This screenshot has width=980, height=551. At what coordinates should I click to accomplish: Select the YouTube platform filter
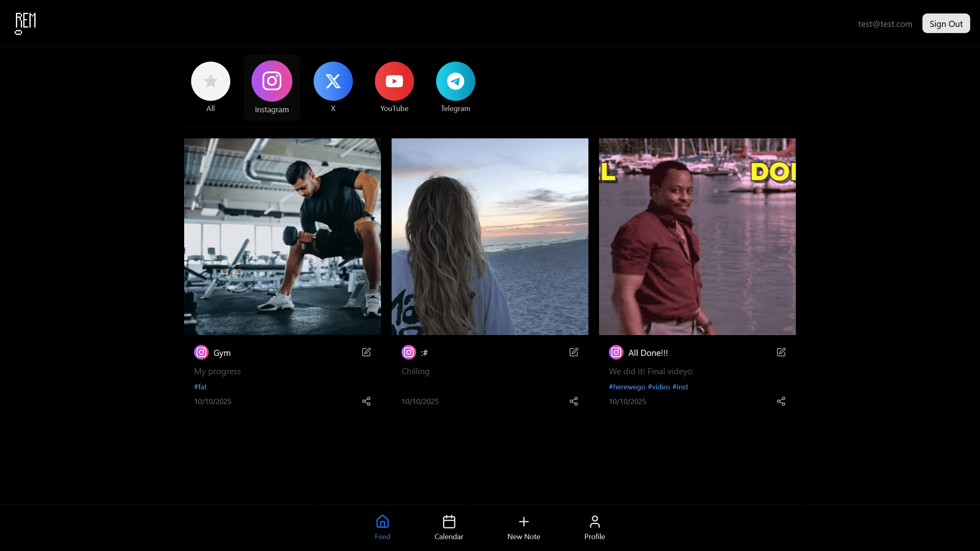[394, 81]
